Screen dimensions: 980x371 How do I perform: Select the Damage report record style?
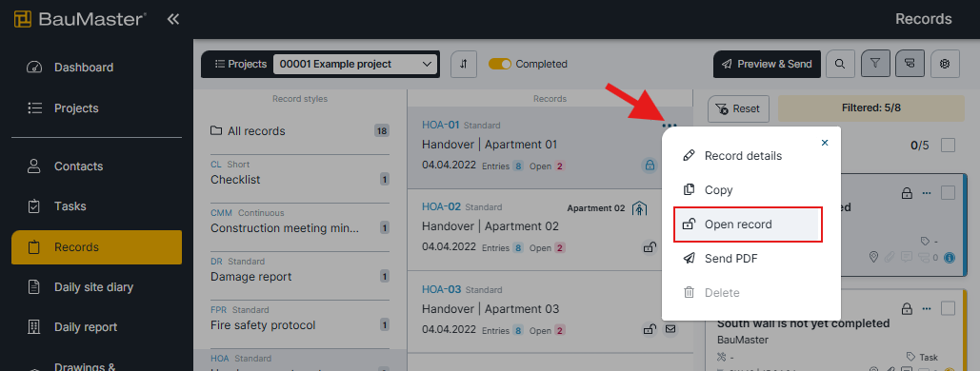pyautogui.click(x=300, y=270)
